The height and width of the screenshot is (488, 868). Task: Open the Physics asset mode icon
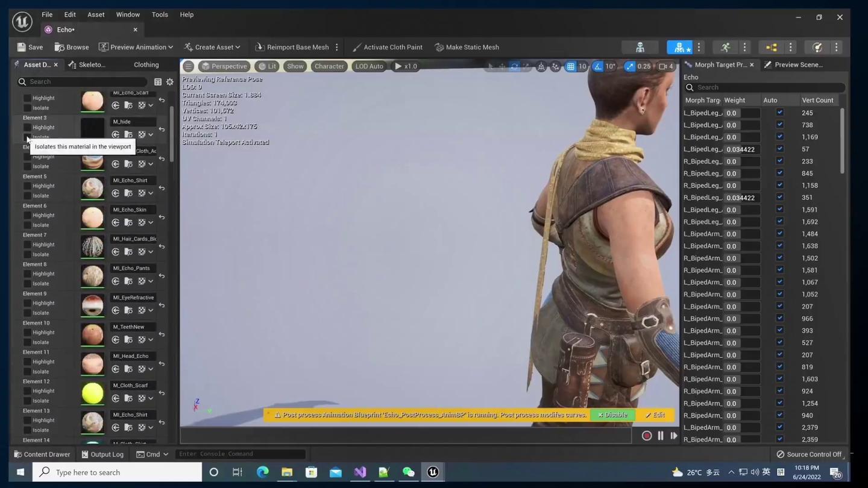click(817, 47)
